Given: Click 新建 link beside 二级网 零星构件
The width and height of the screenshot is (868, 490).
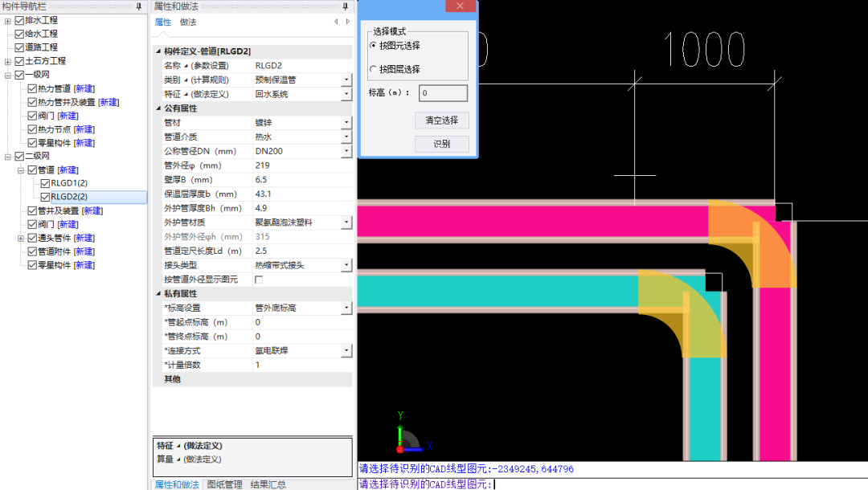Looking at the screenshot, I should tap(84, 265).
